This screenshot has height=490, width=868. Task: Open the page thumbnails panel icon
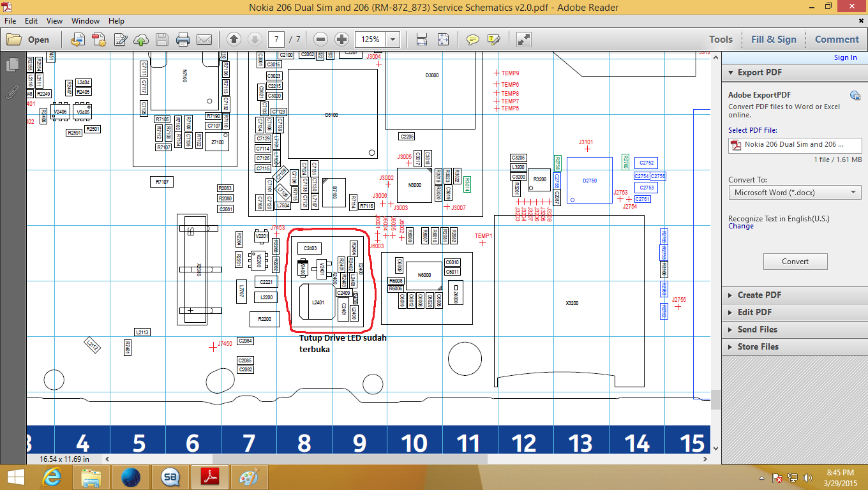click(12, 64)
